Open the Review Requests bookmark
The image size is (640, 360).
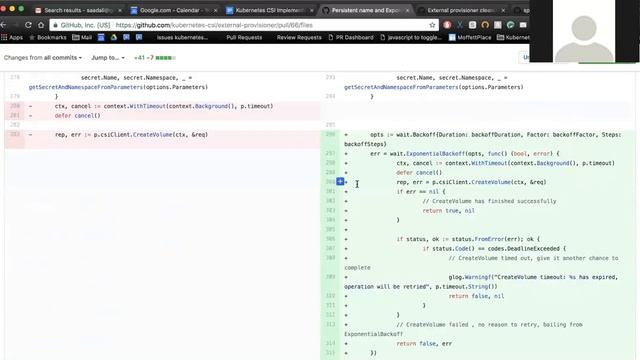coord(299,37)
